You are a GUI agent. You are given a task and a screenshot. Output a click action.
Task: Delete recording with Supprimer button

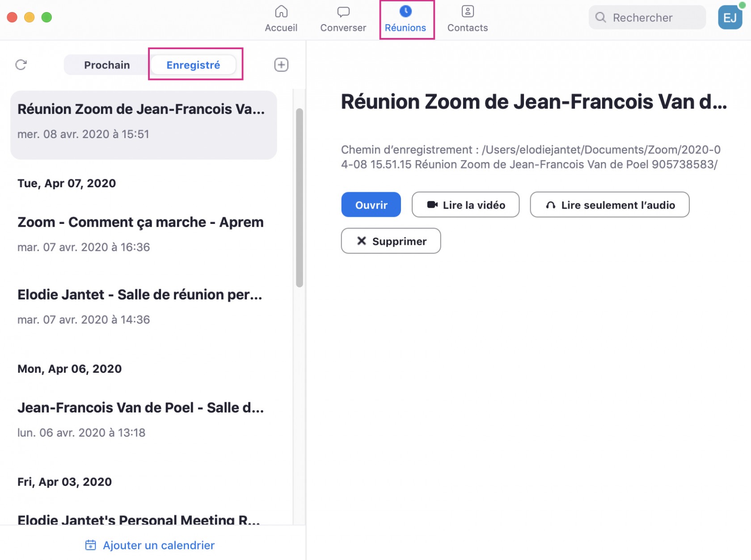coord(391,241)
